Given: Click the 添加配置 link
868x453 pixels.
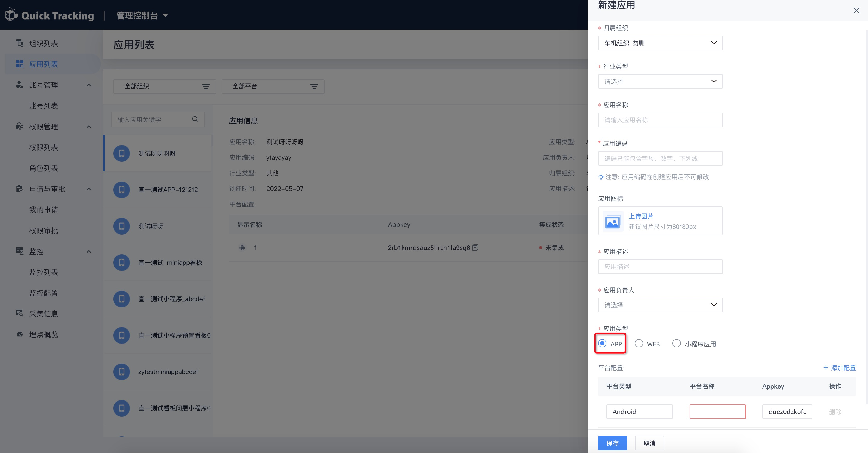Looking at the screenshot, I should pyautogui.click(x=839, y=368).
